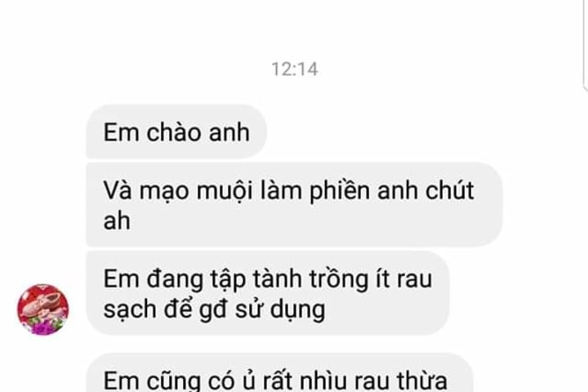Select the "Em đang tập tành" message bubble

[268, 293]
